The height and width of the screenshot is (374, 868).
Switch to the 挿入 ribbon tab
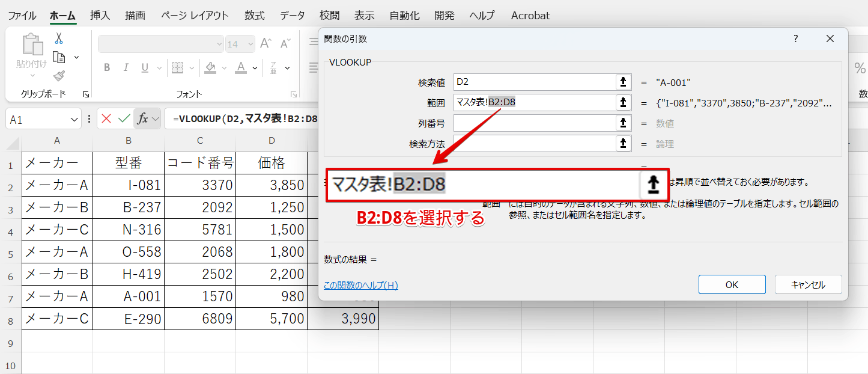99,16
